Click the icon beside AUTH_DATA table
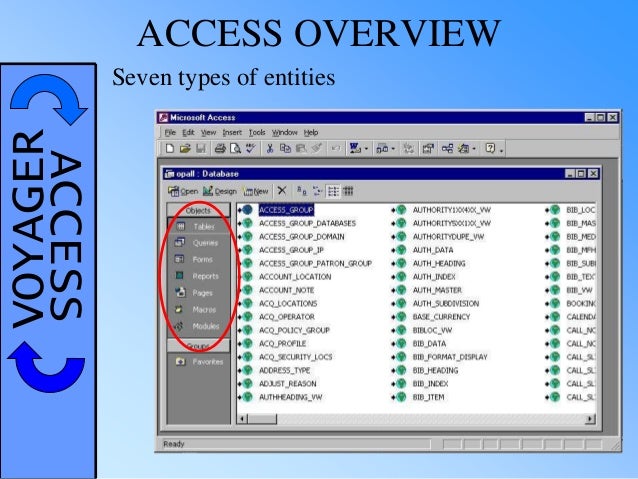638x479 pixels. click(401, 250)
